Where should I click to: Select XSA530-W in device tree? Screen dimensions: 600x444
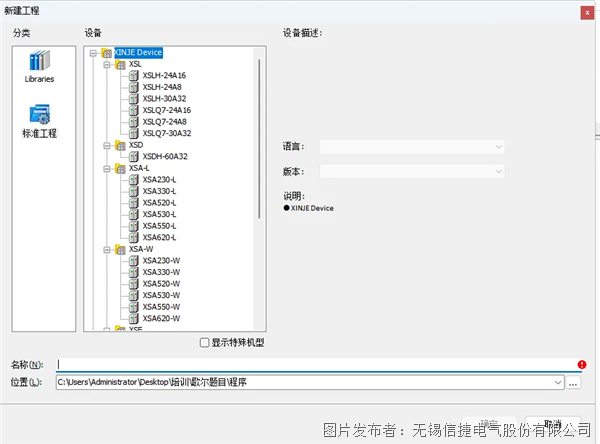[161, 295]
